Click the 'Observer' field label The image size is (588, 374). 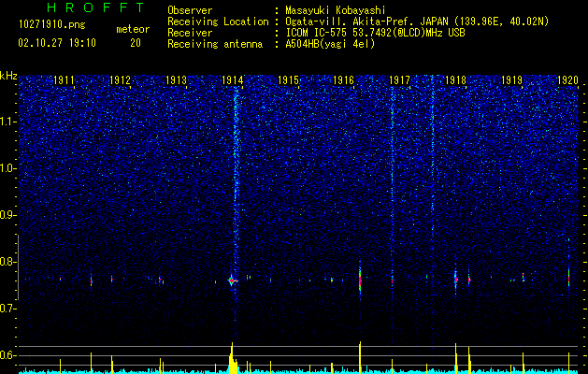(x=190, y=10)
